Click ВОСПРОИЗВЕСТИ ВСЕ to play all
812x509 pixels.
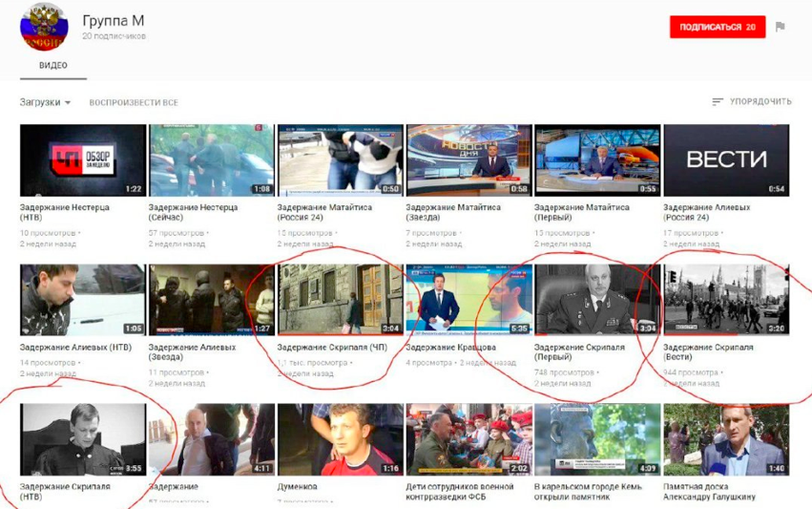[x=134, y=102]
